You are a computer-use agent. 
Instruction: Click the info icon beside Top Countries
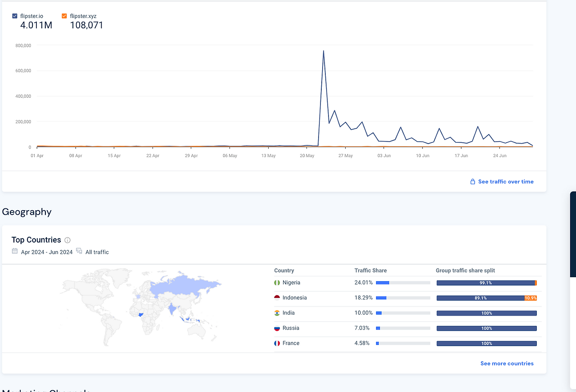pyautogui.click(x=67, y=240)
